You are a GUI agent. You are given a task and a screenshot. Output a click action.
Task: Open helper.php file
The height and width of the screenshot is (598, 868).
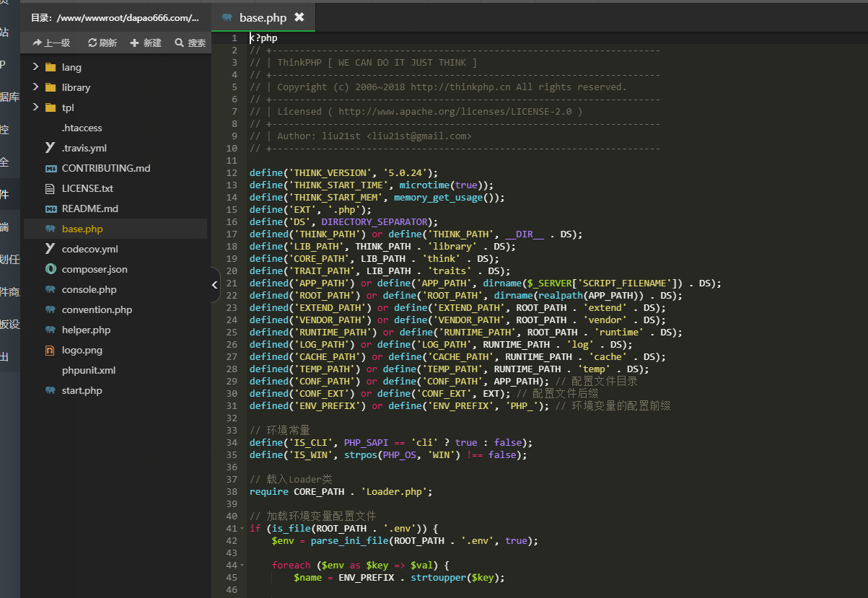click(x=87, y=330)
